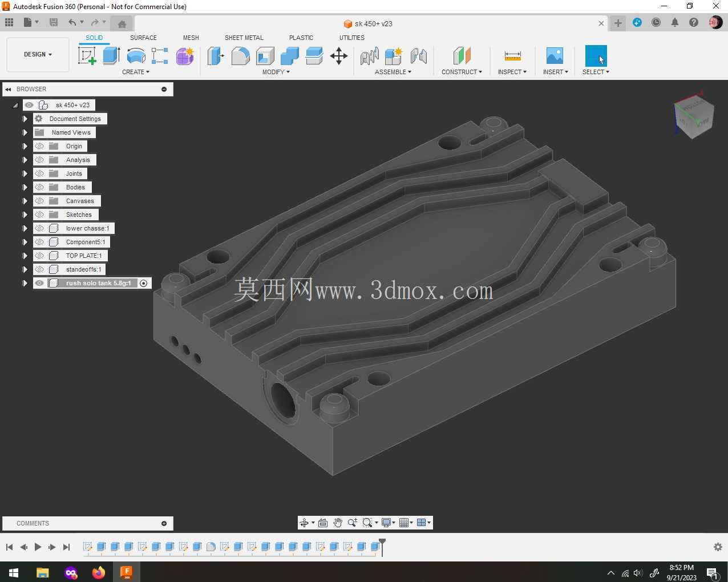Show the TOP PLATE:1 component

(39, 256)
